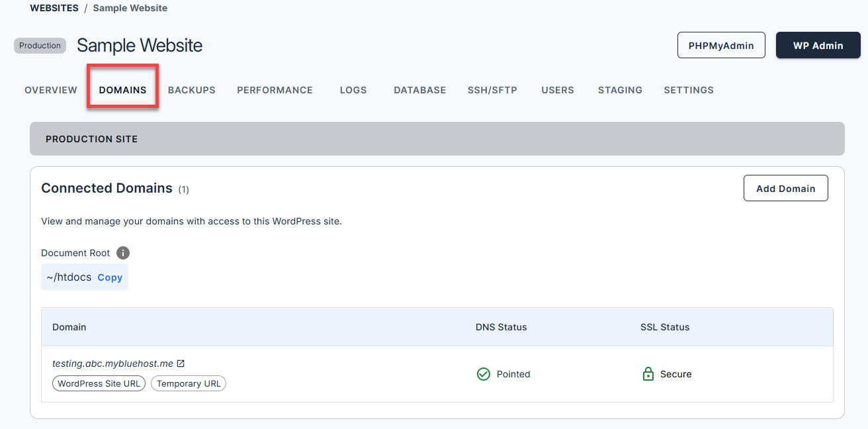Open WP Admin
The image size is (868, 429).
[818, 45]
